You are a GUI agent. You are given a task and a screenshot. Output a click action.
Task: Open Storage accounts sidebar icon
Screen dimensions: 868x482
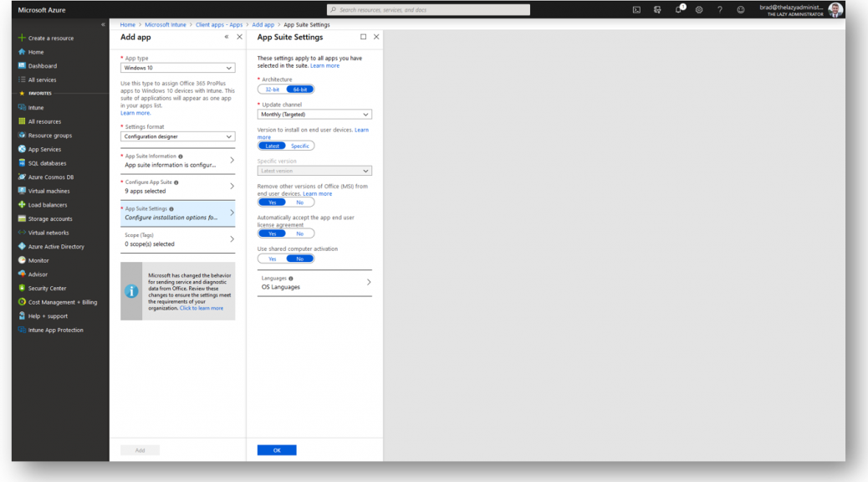tap(22, 218)
